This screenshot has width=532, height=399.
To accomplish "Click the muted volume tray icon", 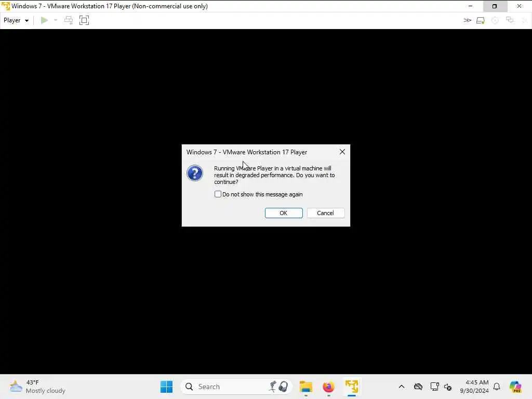I will coord(447,387).
